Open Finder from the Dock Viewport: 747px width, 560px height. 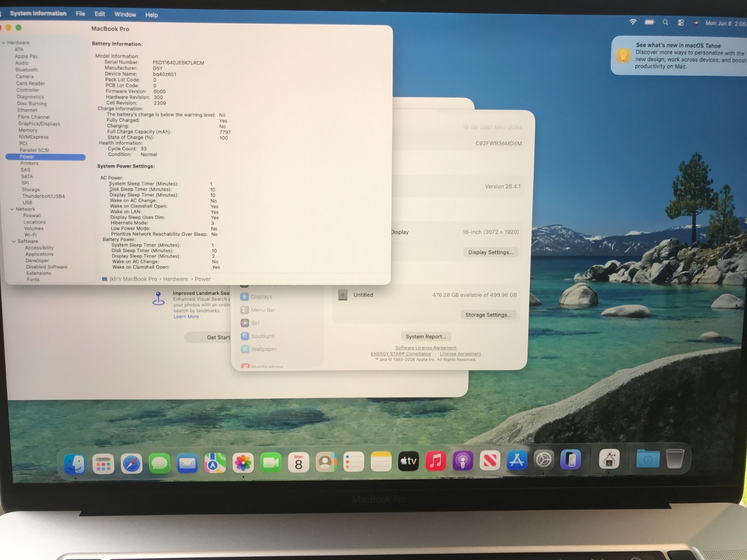(x=75, y=463)
